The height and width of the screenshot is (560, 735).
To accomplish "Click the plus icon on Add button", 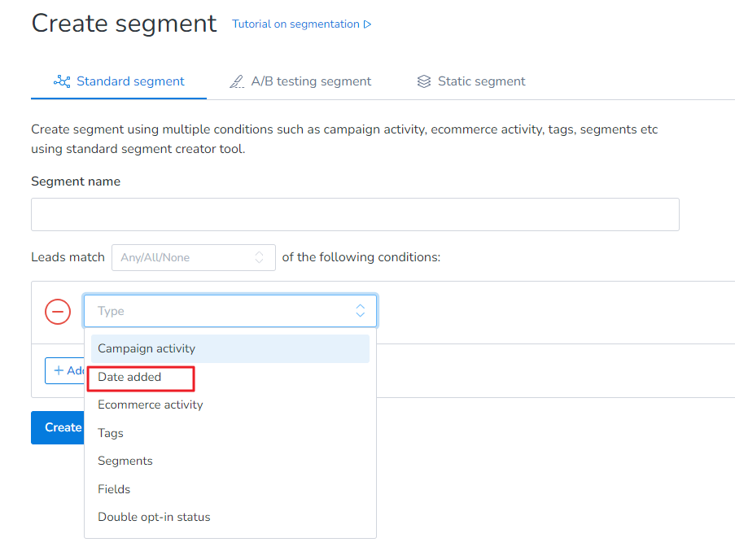I will 59,370.
